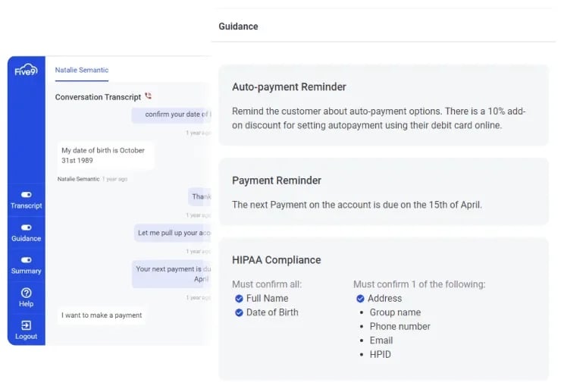Image resolution: width=564 pixels, height=392 pixels.
Task: Click the phone icon beside Conversation Transcript
Action: click(148, 96)
